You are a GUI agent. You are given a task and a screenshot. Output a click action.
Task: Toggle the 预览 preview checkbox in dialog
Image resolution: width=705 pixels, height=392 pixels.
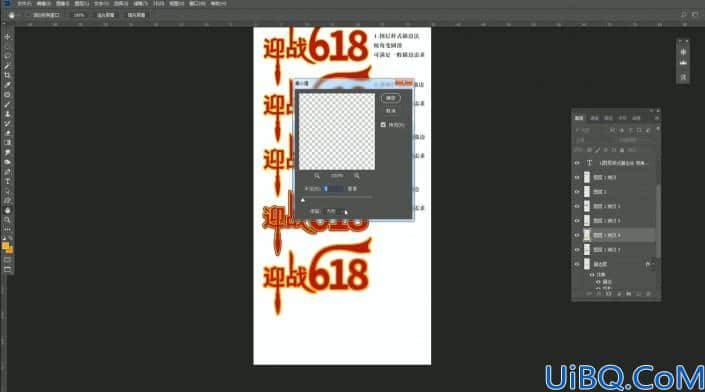pyautogui.click(x=383, y=125)
